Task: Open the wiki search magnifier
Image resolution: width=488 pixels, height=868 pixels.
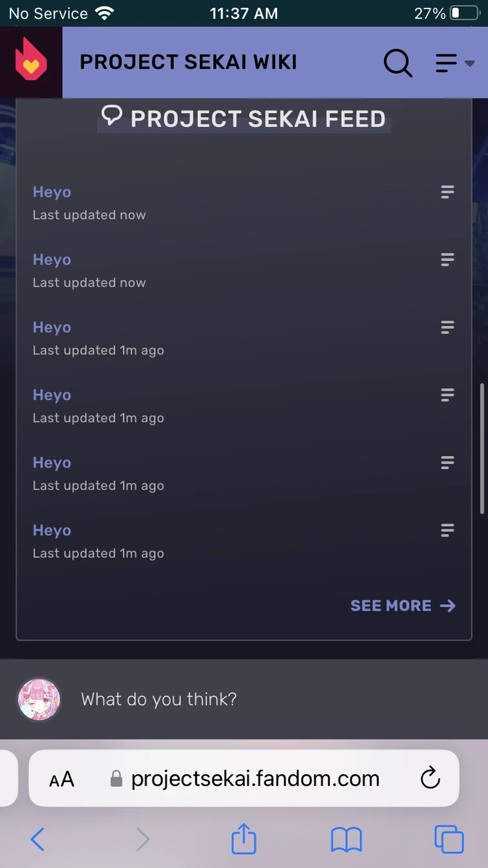Action: (398, 63)
